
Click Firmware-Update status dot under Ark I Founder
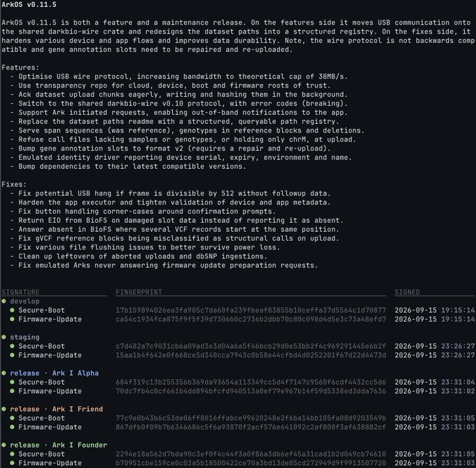coord(12,463)
